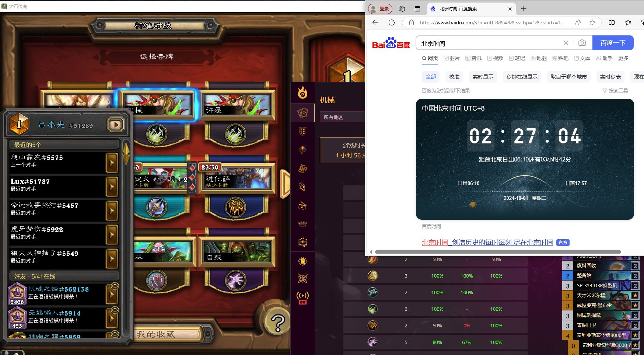This screenshot has height=355, width=644.
Task: Select the cards (decks) sidebar icon
Action: point(302,112)
